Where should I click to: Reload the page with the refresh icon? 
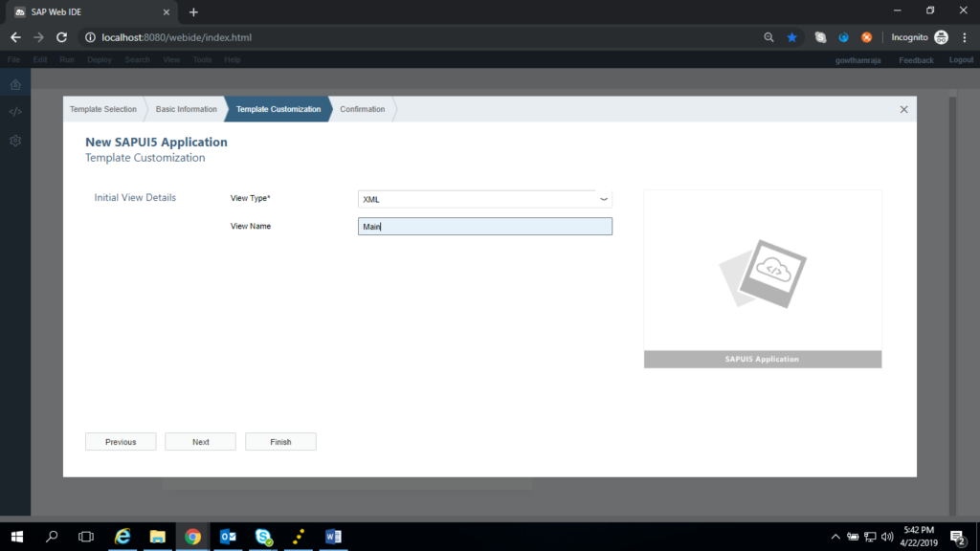point(61,37)
